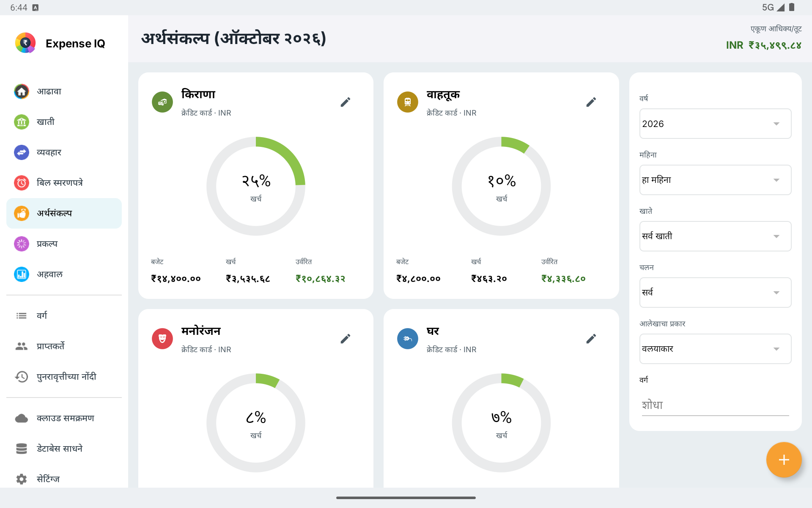Image resolution: width=812 pixels, height=508 pixels.
Task: Add new budget with plus button
Action: (784, 460)
